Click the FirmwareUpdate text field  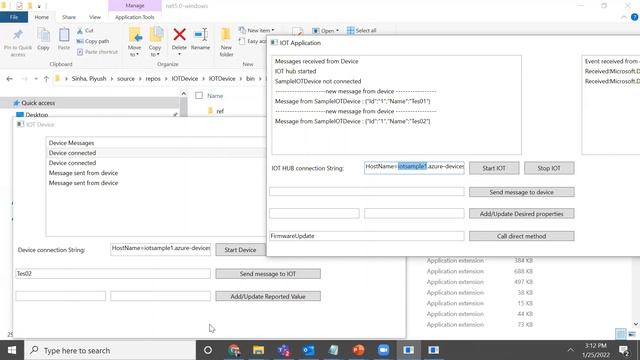[367, 236]
